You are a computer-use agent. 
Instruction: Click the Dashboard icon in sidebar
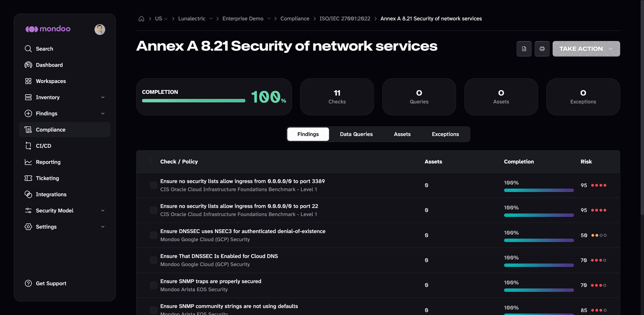(28, 65)
